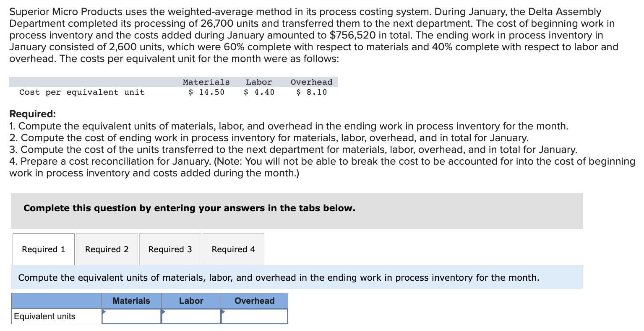Select the Overhead column header
Screen dimensions: 644x331
tap(254, 300)
